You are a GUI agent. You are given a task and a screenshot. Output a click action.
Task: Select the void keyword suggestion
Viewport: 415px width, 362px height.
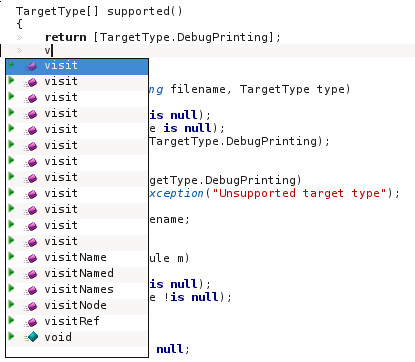(x=77, y=338)
